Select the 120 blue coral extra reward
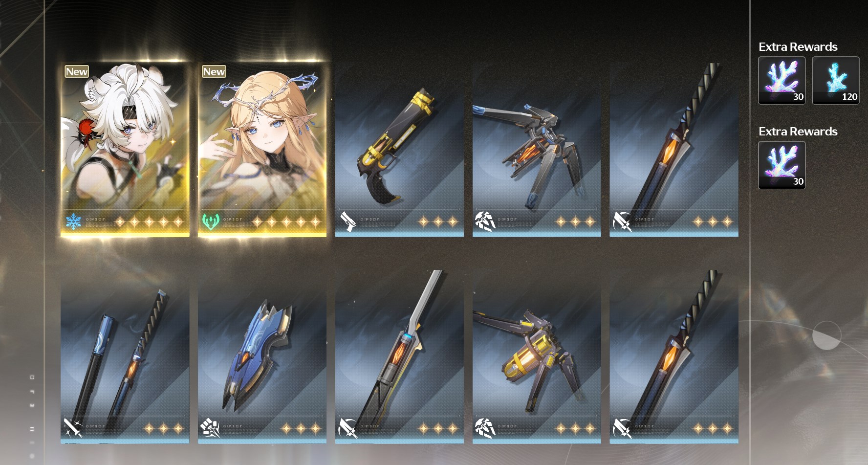 tap(836, 80)
